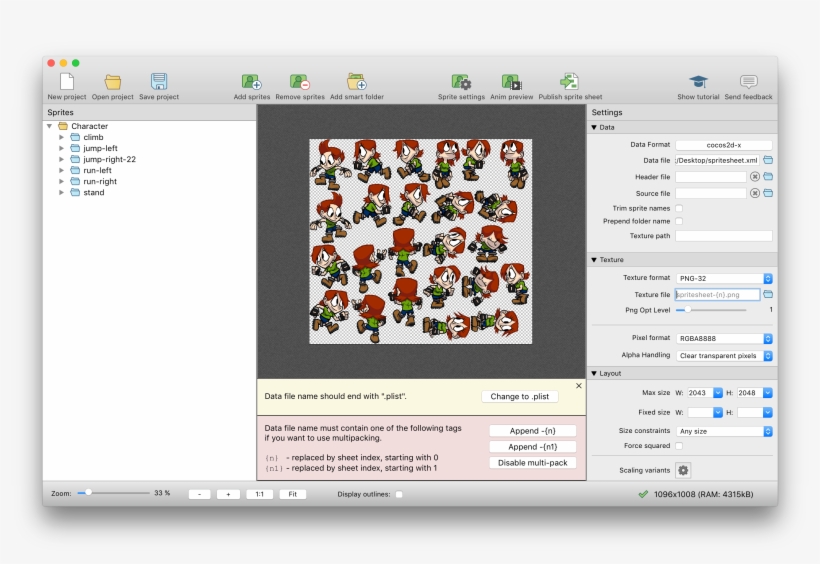Select the jump-left tree item

tap(100, 148)
